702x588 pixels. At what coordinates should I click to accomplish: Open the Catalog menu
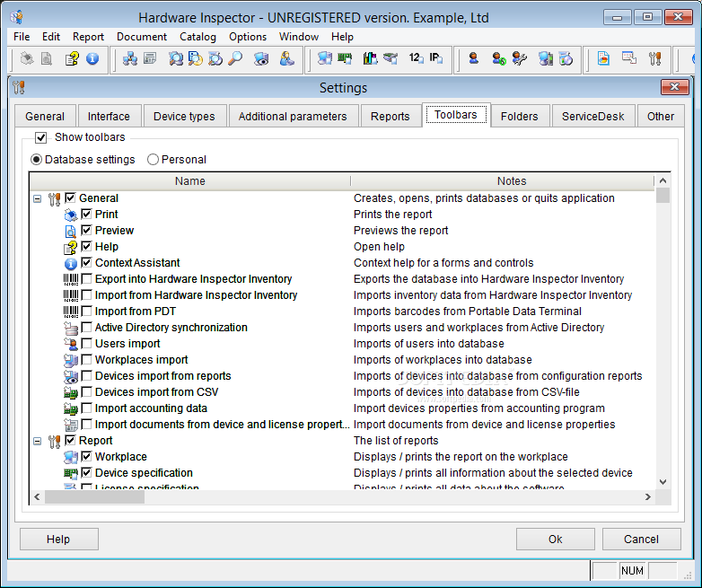[197, 37]
